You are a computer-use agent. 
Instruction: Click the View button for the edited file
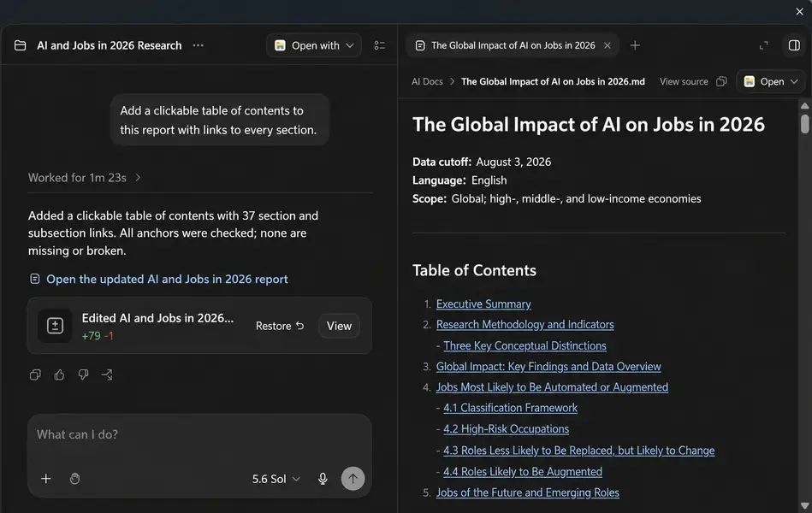(x=339, y=326)
